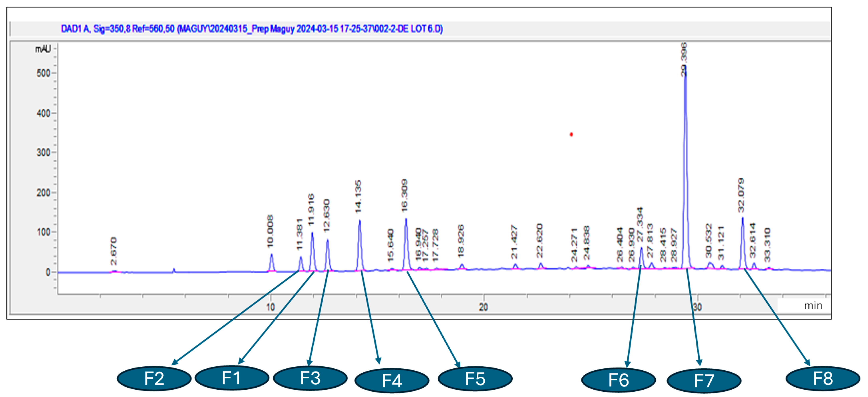
Task: Click the F1 fraction oval label
Action: (232, 378)
